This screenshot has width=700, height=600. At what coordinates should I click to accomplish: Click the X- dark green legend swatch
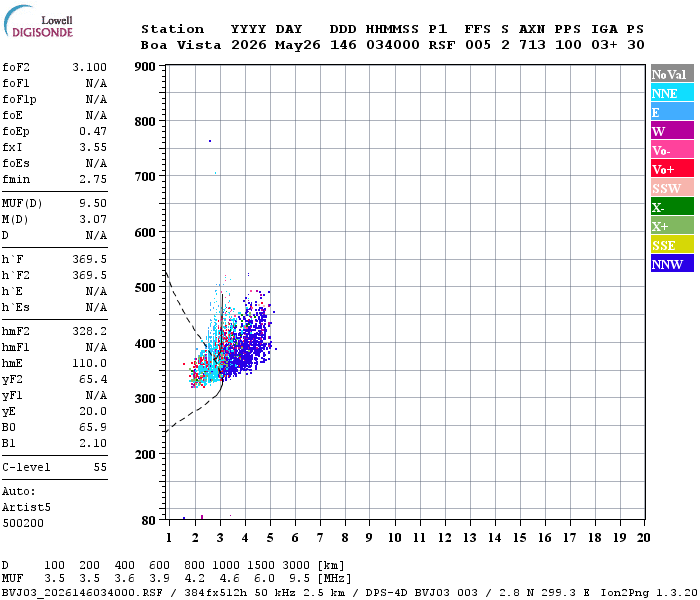tap(672, 207)
